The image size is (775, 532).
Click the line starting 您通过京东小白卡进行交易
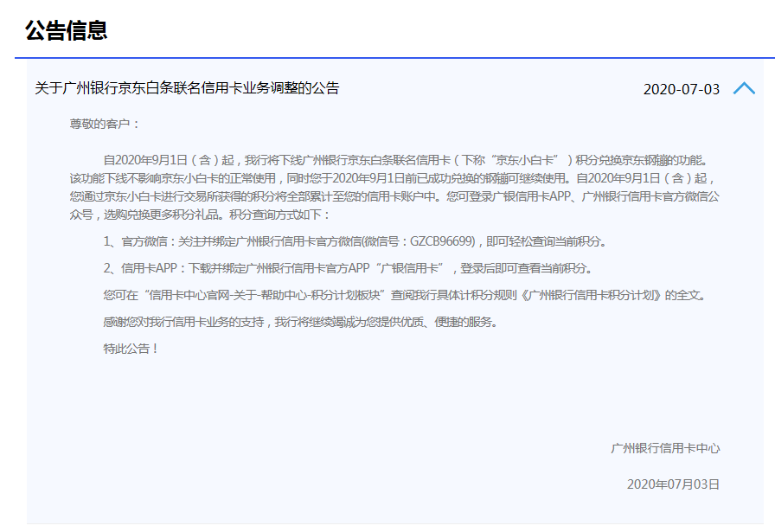pyautogui.click(x=394, y=196)
